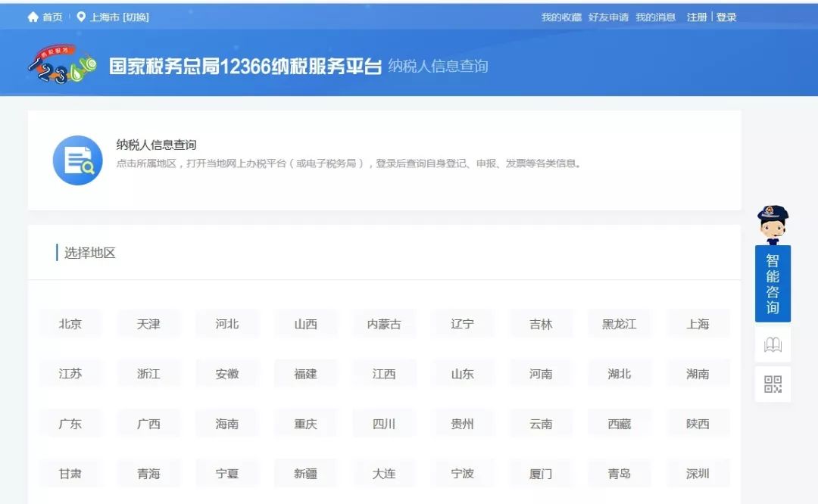The height and width of the screenshot is (504, 818).
Task: Select the 北京 region
Action: coord(71,323)
